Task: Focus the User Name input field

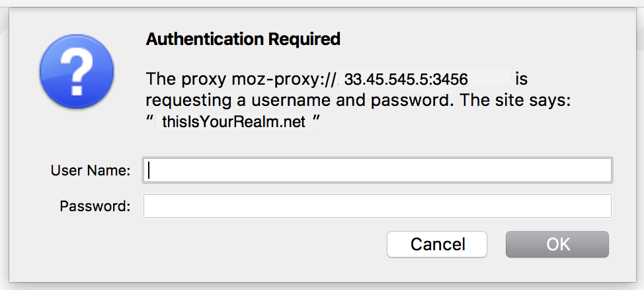Action: click(377, 170)
